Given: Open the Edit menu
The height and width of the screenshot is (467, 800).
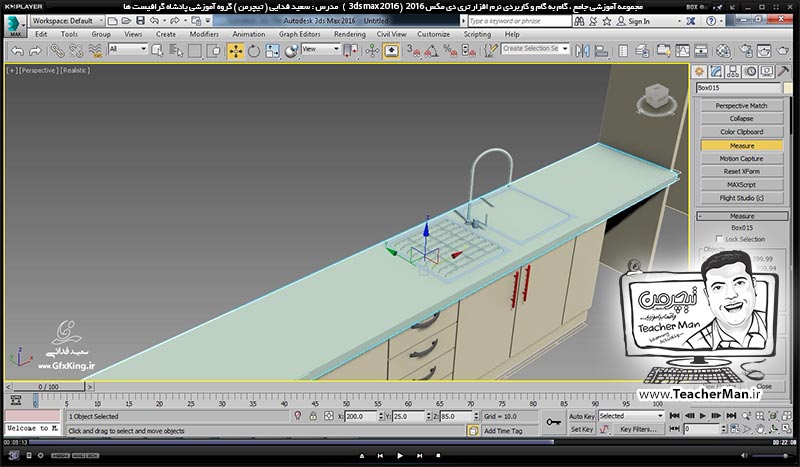Looking at the screenshot, I should (41, 34).
